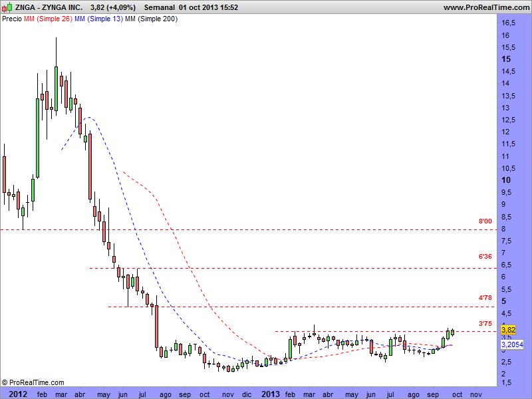Click the 01 oct 2013 15:52 timestamp

(x=209, y=7)
